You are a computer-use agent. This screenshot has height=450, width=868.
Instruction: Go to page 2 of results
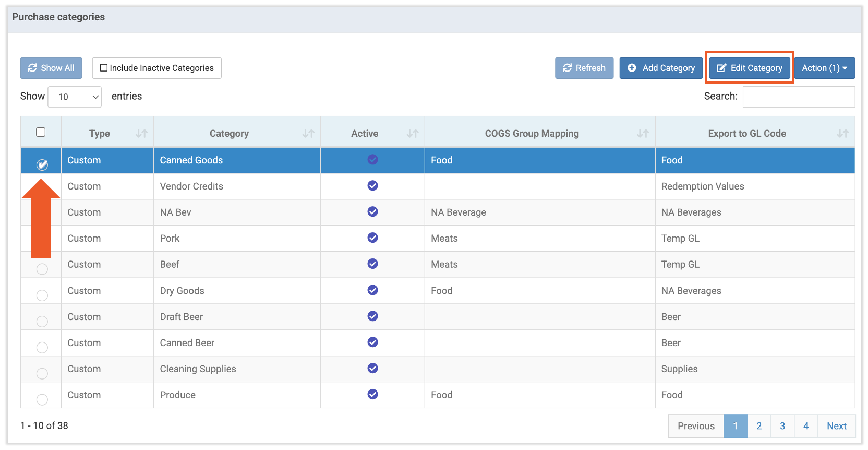tap(759, 426)
